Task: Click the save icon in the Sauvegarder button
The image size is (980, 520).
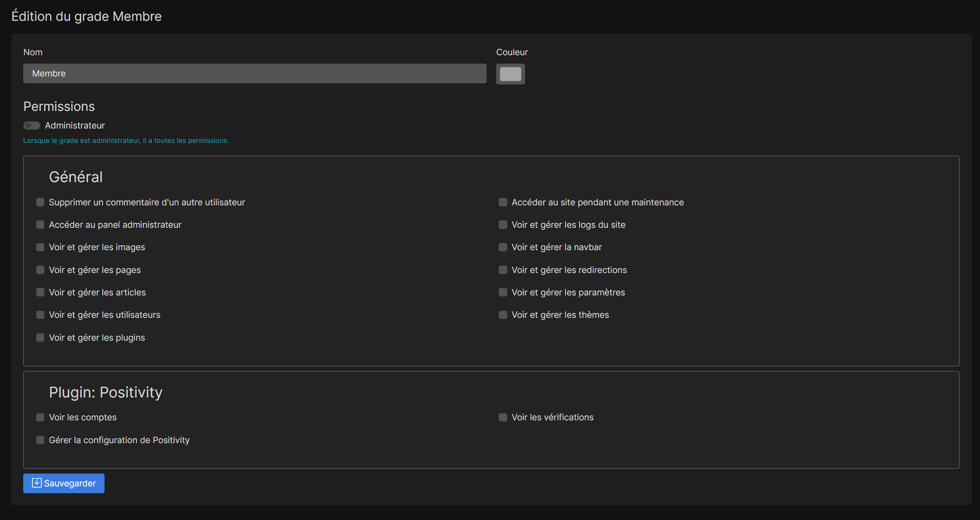Action: pos(36,483)
